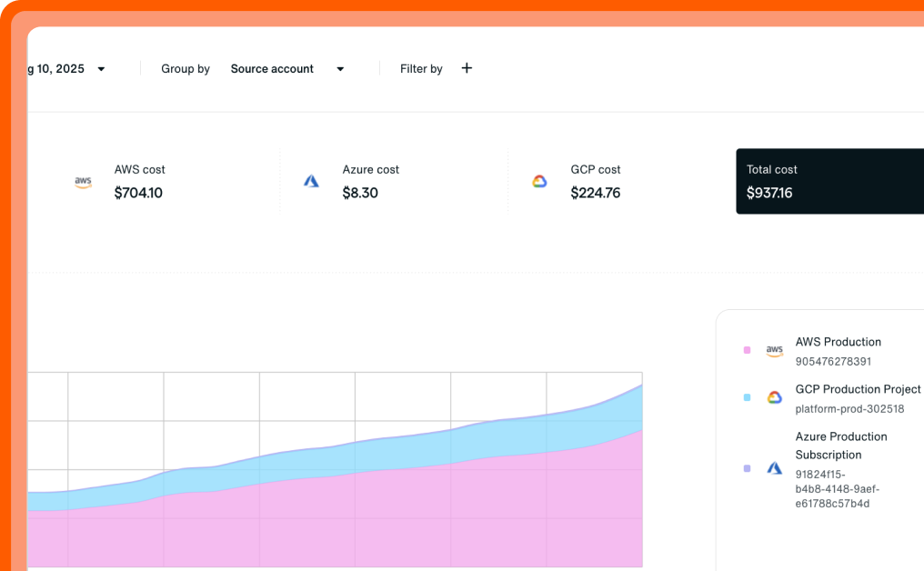This screenshot has width=924, height=571.
Task: Open the Source account group-by dropdown
Action: [x=287, y=69]
